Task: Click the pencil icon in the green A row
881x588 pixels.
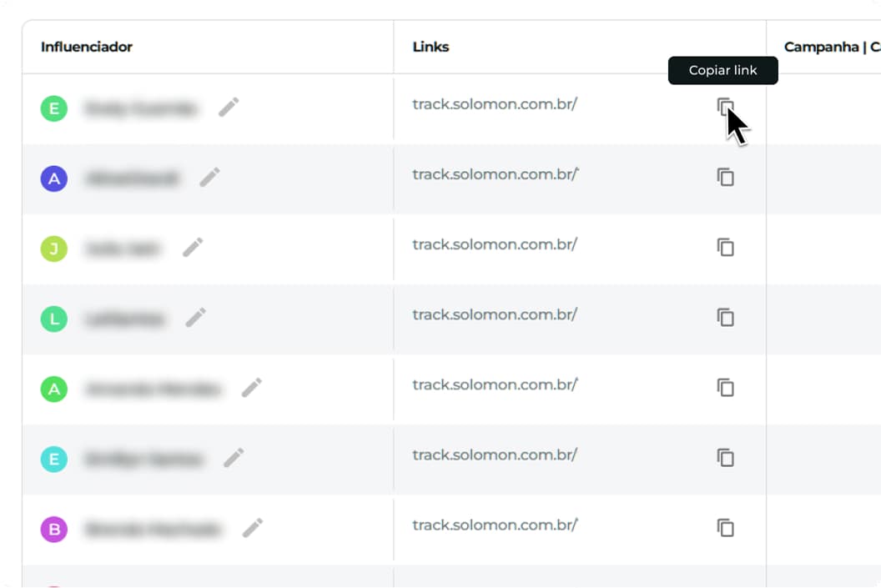Action: coord(252,387)
